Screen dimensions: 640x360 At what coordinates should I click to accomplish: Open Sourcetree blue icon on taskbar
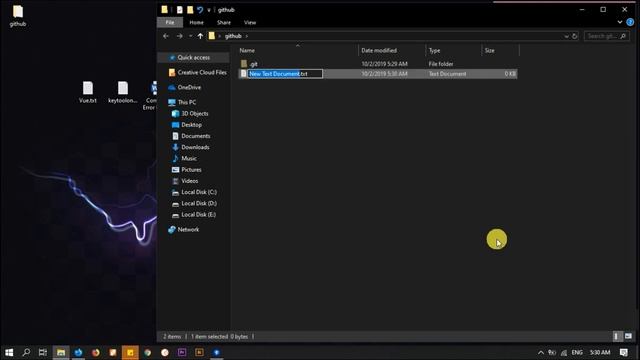click(x=216, y=352)
